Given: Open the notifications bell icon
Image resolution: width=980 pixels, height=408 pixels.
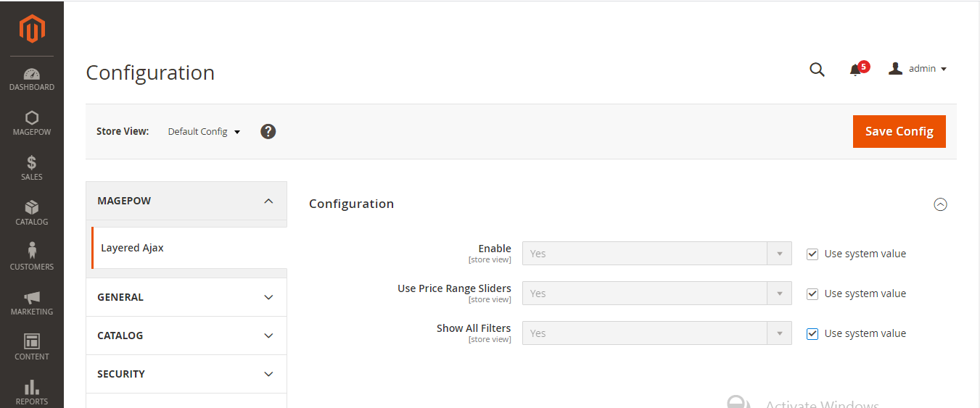Looking at the screenshot, I should point(856,70).
